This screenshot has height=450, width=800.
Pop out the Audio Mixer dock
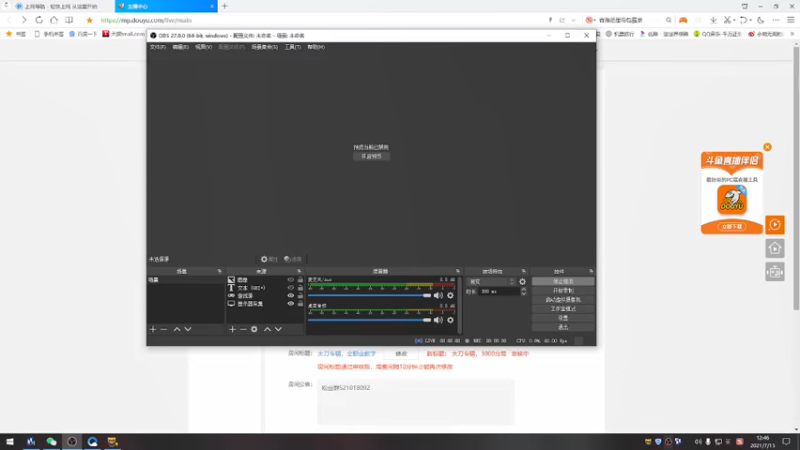point(458,271)
